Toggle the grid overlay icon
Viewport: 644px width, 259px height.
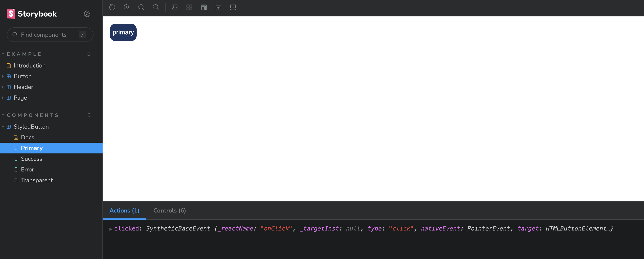(189, 8)
